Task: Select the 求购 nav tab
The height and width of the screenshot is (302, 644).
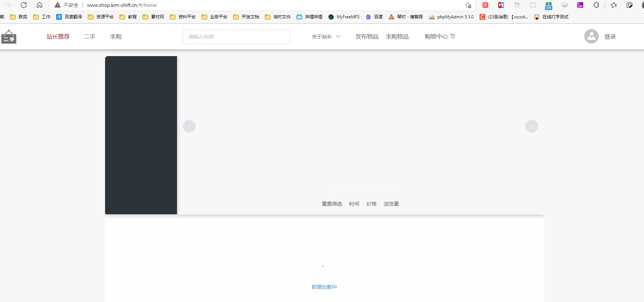Action: tap(115, 37)
